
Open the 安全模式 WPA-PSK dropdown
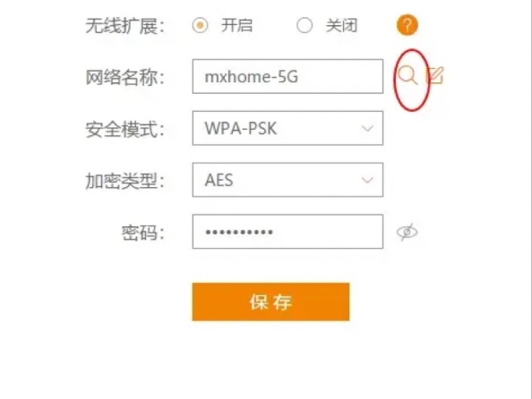tap(287, 128)
